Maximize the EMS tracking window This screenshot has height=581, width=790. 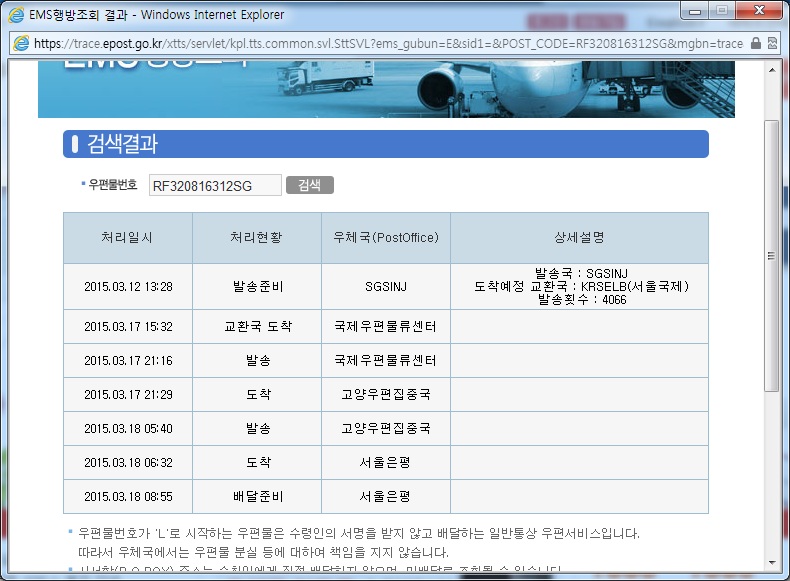[722, 11]
